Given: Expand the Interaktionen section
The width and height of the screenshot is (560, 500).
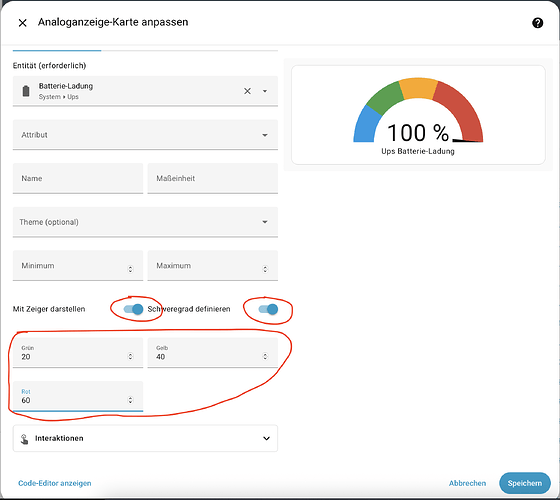Looking at the screenshot, I should (145, 438).
